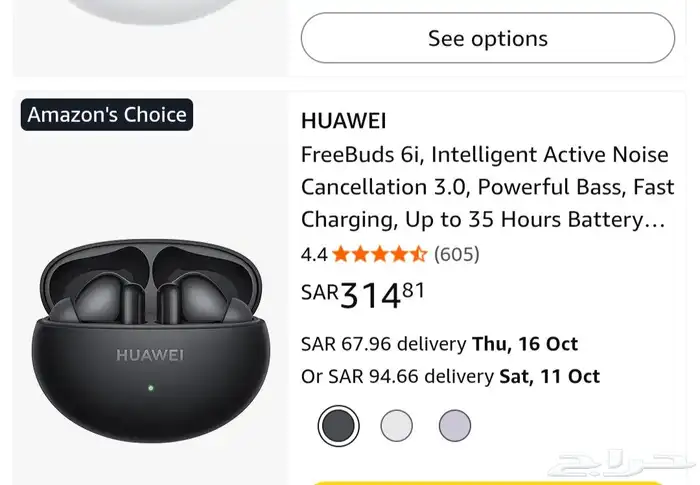Tap the 4.4 rating number
Image resolution: width=700 pixels, height=485 pixels.
314,254
